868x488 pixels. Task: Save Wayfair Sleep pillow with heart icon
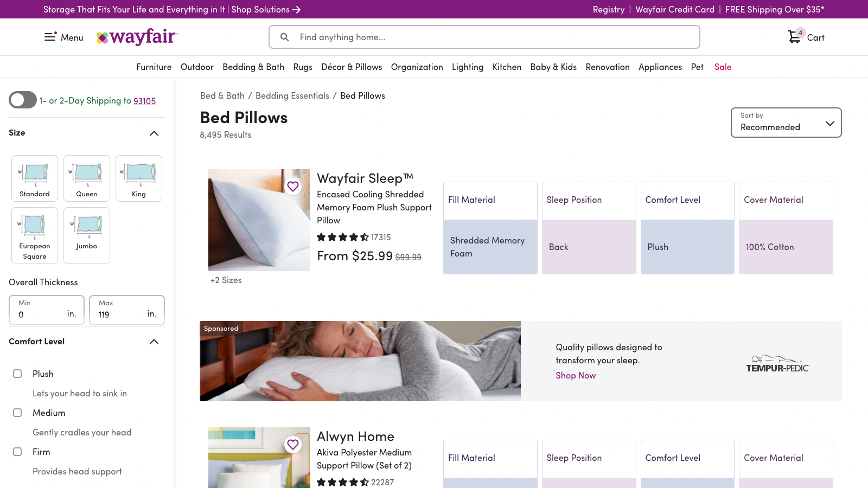(293, 187)
